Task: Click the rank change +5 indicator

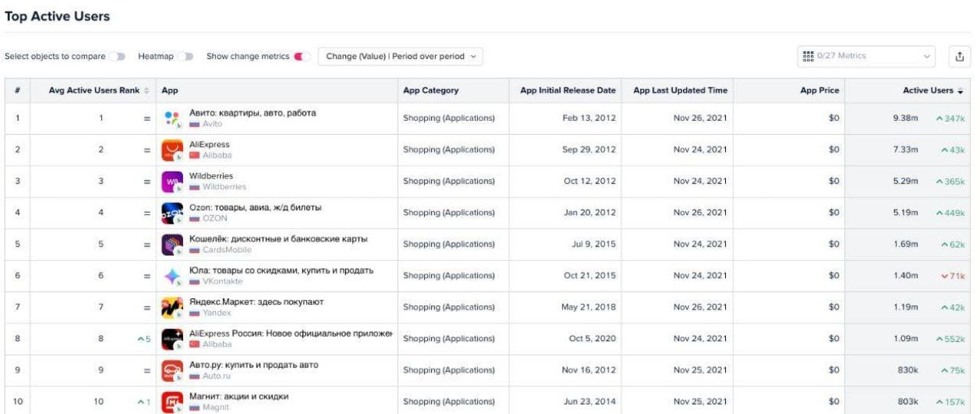Action: click(144, 338)
